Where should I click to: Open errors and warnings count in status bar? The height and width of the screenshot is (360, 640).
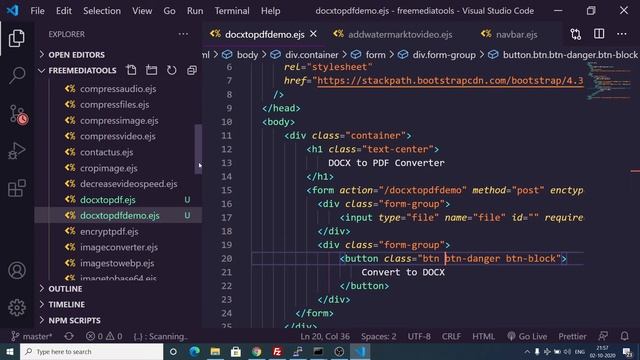pos(104,336)
